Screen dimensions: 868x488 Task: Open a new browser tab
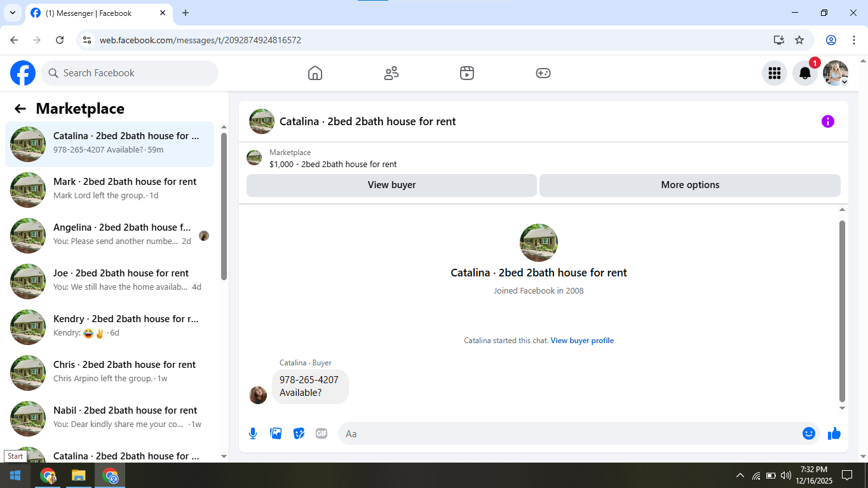tap(186, 13)
